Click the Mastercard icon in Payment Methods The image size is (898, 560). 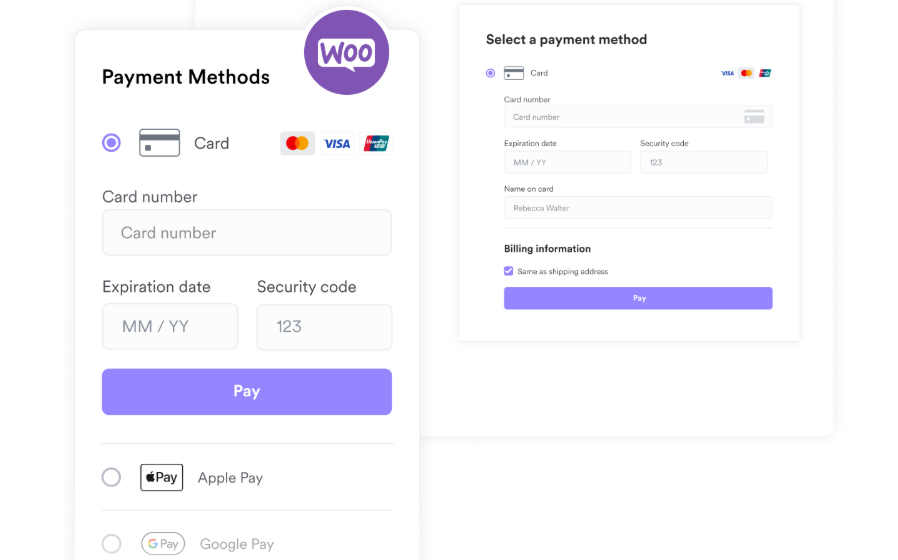click(x=297, y=143)
